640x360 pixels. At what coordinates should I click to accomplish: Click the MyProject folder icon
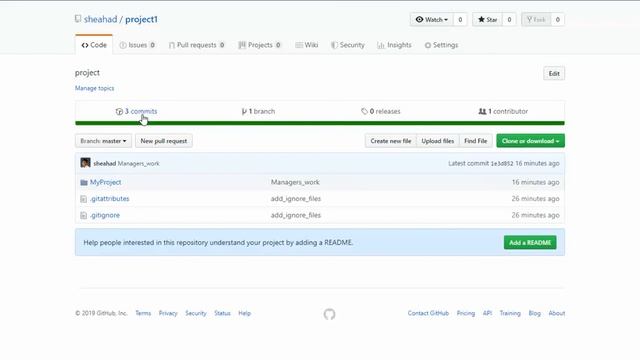tap(84, 182)
